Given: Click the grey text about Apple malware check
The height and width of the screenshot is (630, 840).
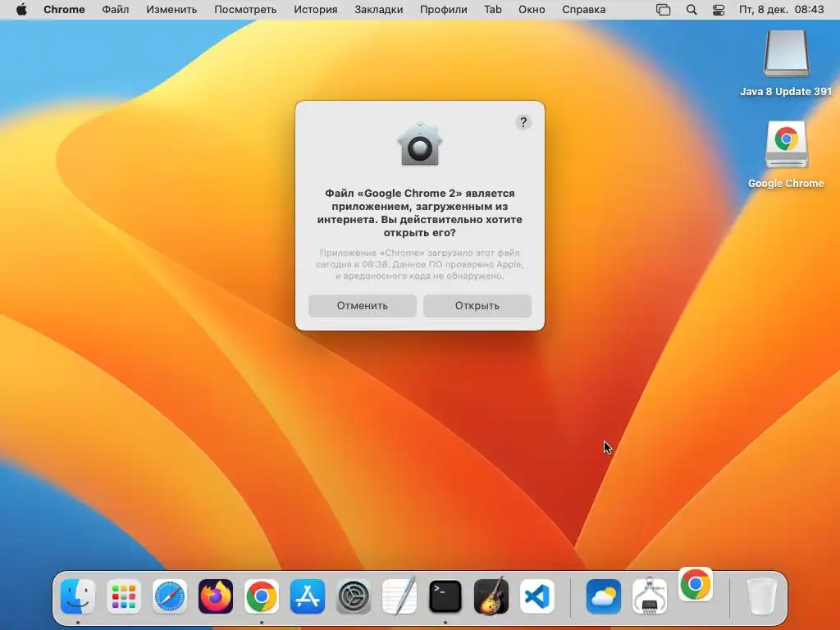Looking at the screenshot, I should tap(419, 264).
